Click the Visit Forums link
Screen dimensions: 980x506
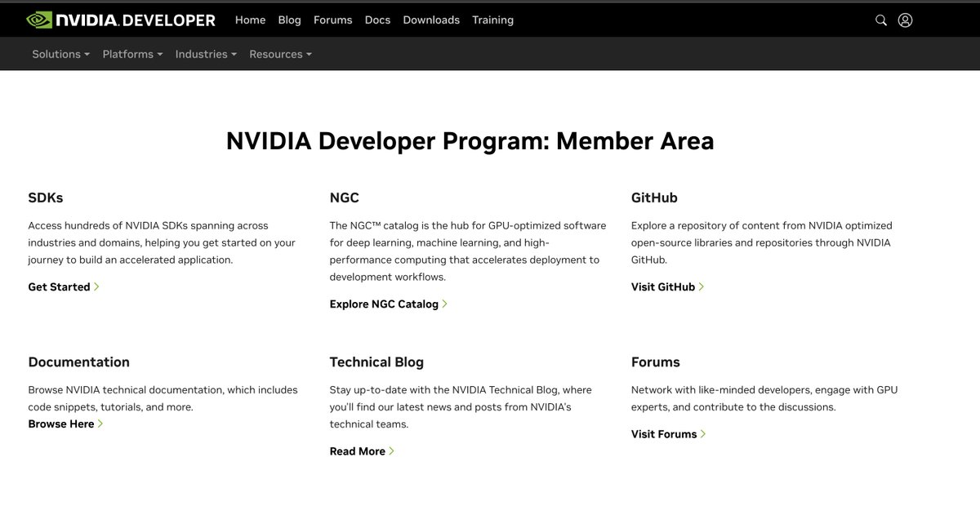click(669, 433)
